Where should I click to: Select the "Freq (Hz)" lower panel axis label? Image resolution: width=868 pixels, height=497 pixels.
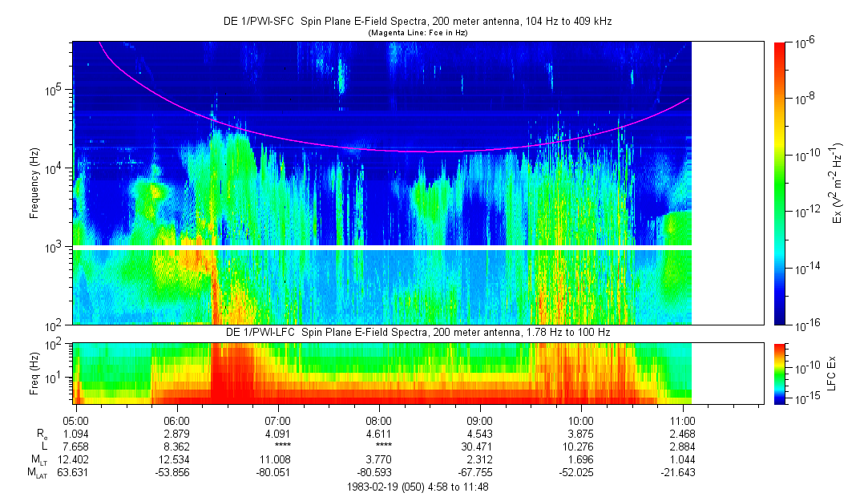click(34, 373)
